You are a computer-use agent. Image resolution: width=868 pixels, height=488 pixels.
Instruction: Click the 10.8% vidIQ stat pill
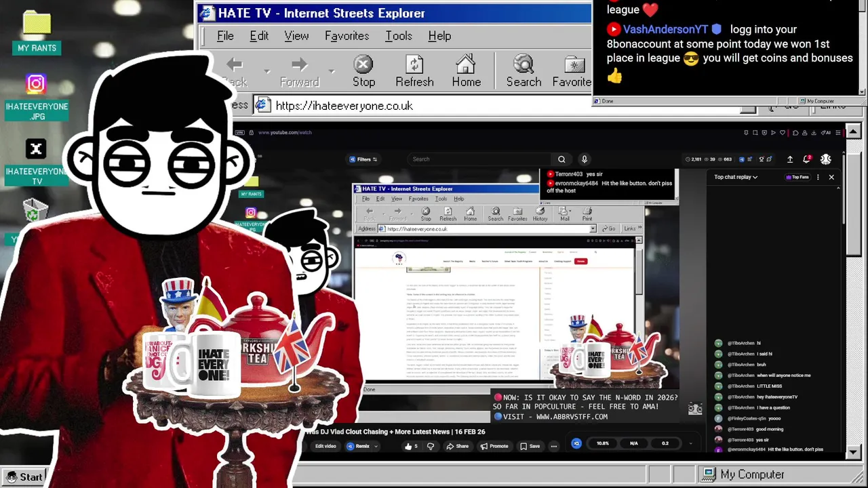pyautogui.click(x=603, y=443)
